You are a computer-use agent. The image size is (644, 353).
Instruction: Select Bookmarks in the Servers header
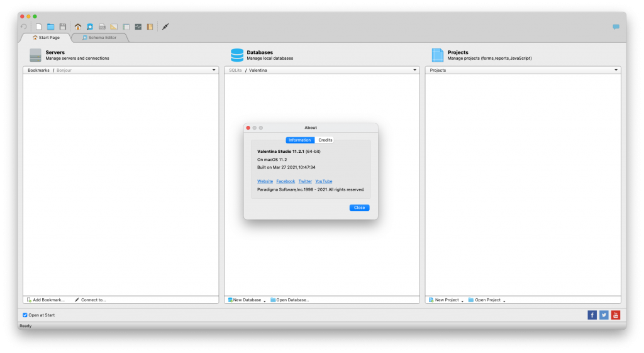click(38, 70)
